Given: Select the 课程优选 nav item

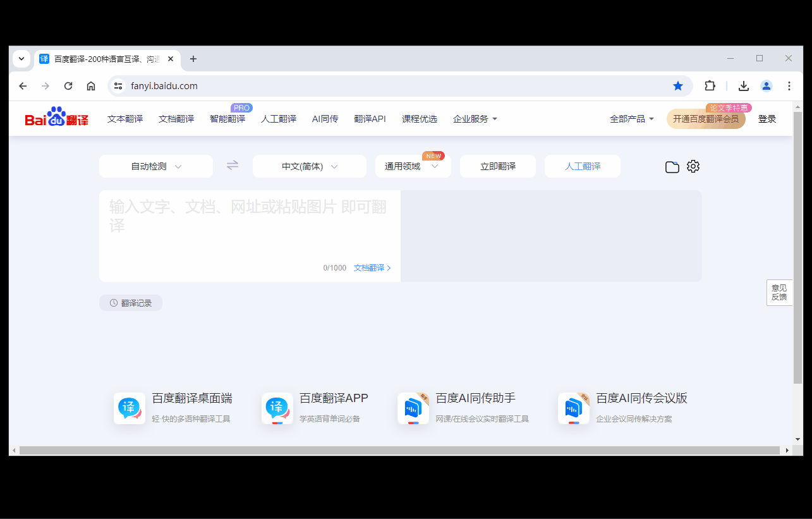Looking at the screenshot, I should coord(420,119).
